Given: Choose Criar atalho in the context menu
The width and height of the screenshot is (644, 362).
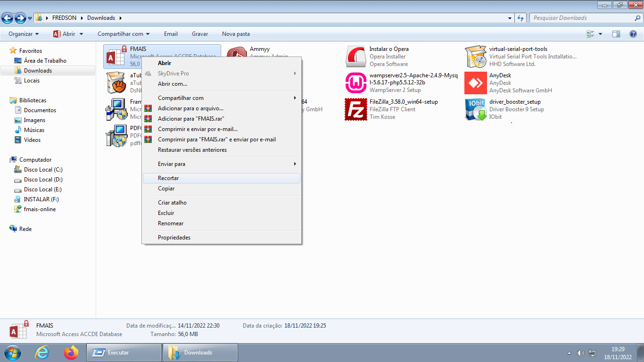Looking at the screenshot, I should point(222,203).
